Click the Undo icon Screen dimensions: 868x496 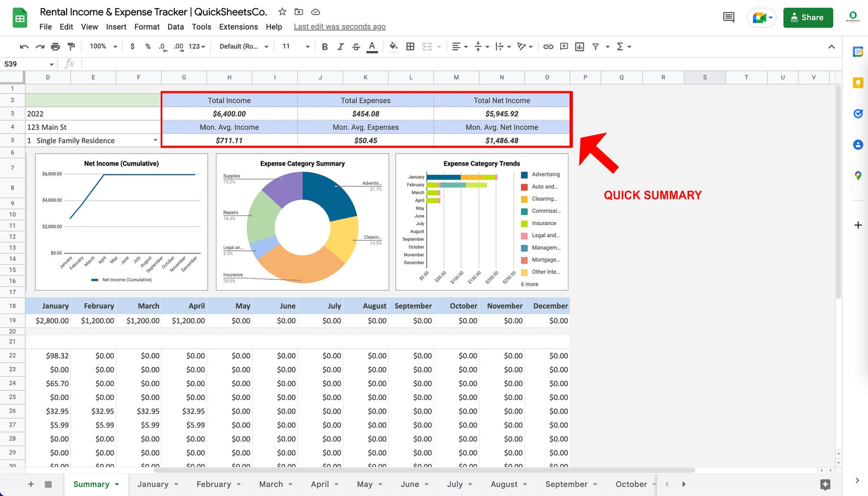click(x=24, y=47)
